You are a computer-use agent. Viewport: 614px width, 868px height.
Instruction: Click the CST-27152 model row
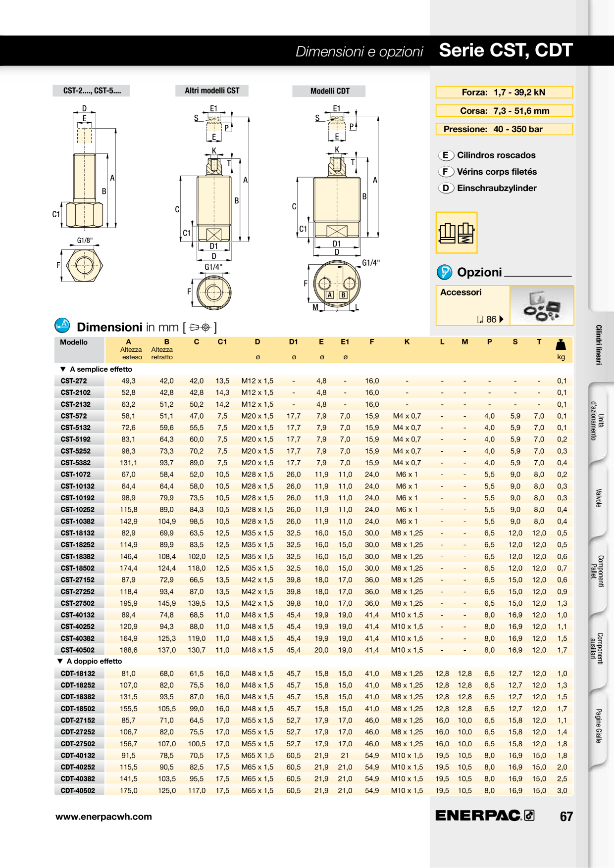313,580
